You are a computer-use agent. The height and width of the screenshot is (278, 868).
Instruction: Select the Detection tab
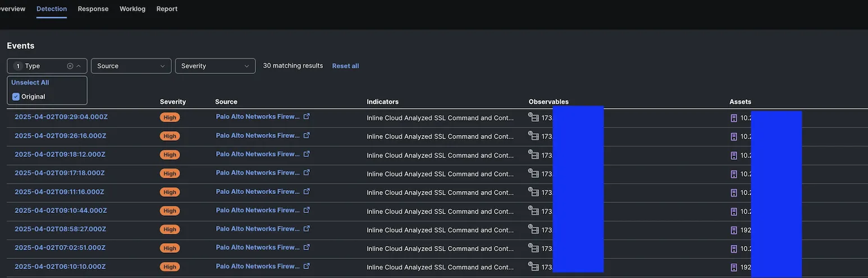click(52, 9)
